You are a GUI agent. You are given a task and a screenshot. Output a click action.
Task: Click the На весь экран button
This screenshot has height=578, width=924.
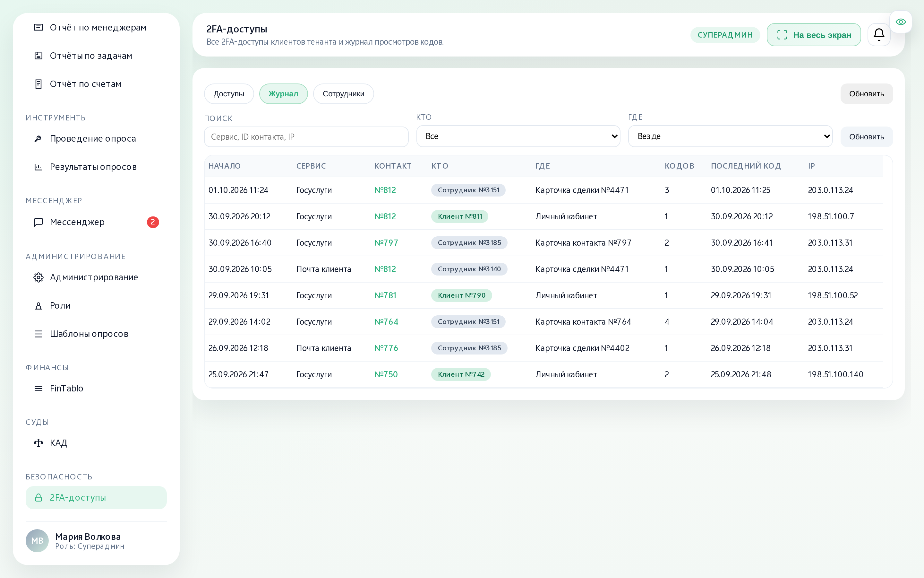(x=814, y=35)
